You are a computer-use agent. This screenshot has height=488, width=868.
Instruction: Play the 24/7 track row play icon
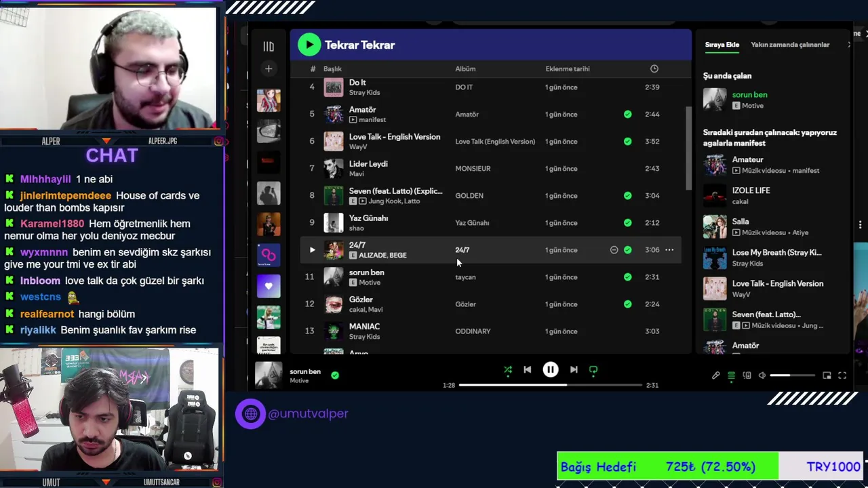[x=312, y=249]
